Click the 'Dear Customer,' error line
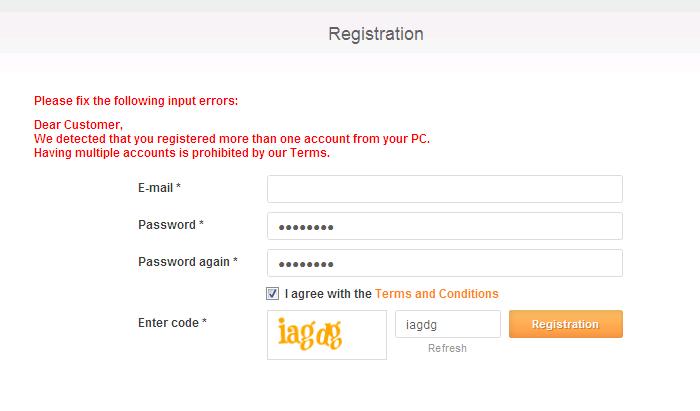 point(78,125)
